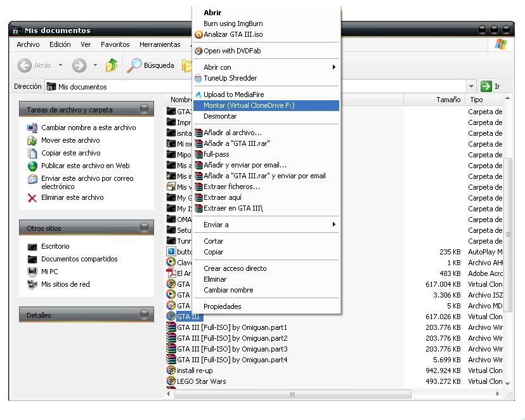Open the Back button history dropdown arrow
The image size is (525, 420).
(x=60, y=65)
